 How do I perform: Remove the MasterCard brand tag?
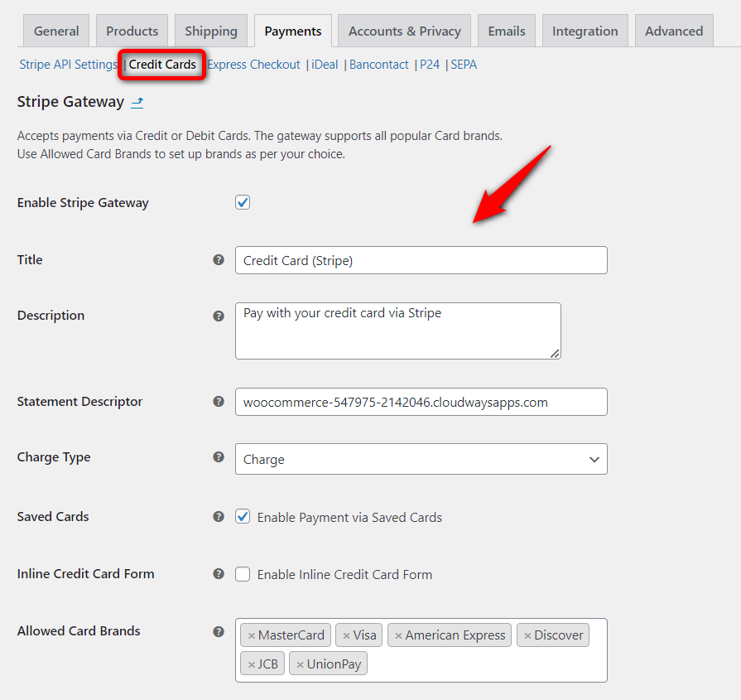(252, 635)
